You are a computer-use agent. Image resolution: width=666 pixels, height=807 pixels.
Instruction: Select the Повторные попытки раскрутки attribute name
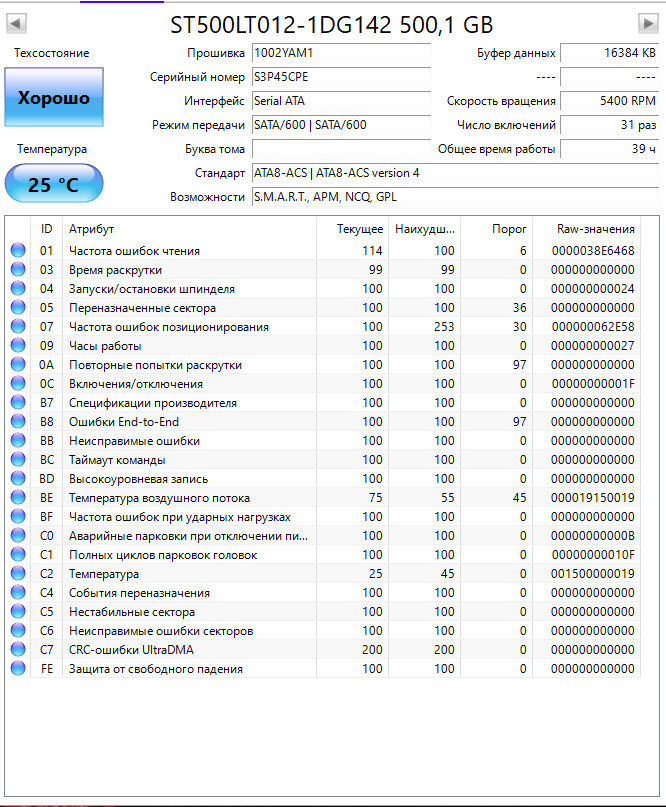(x=155, y=365)
